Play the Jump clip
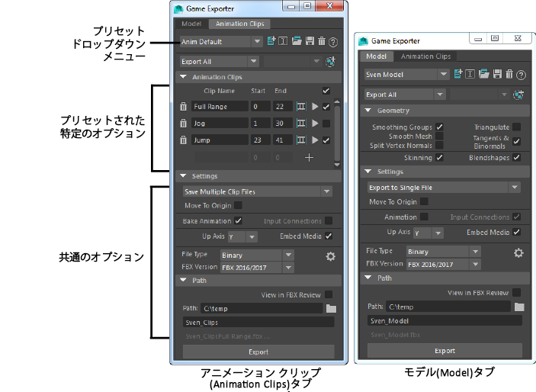This screenshot has width=536, height=392. click(x=315, y=140)
